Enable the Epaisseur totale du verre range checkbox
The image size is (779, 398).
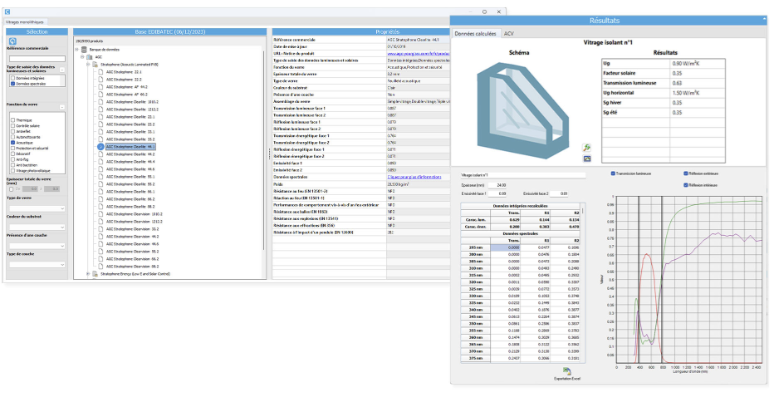[x=11, y=189]
